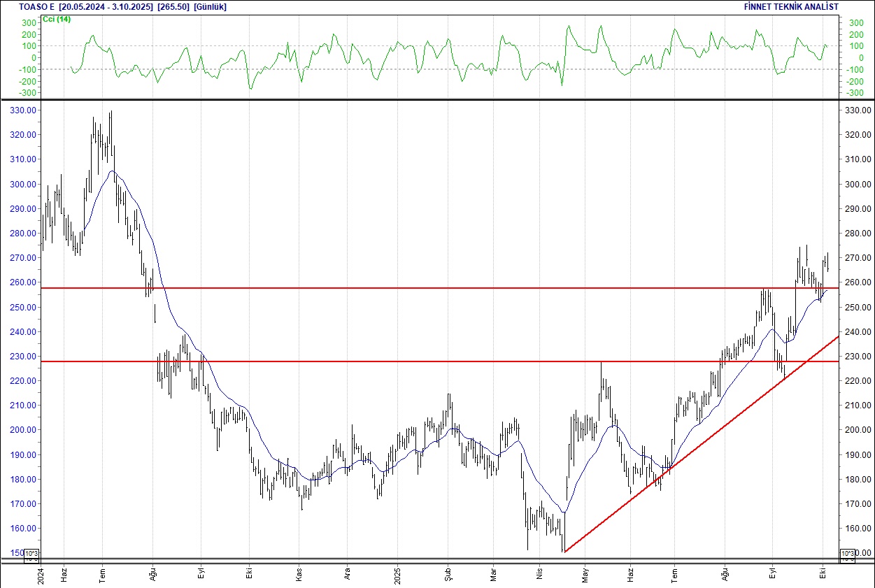This screenshot has height=588, width=875.
Task: Click 330.00 on the left price axis
Action: click(x=24, y=110)
